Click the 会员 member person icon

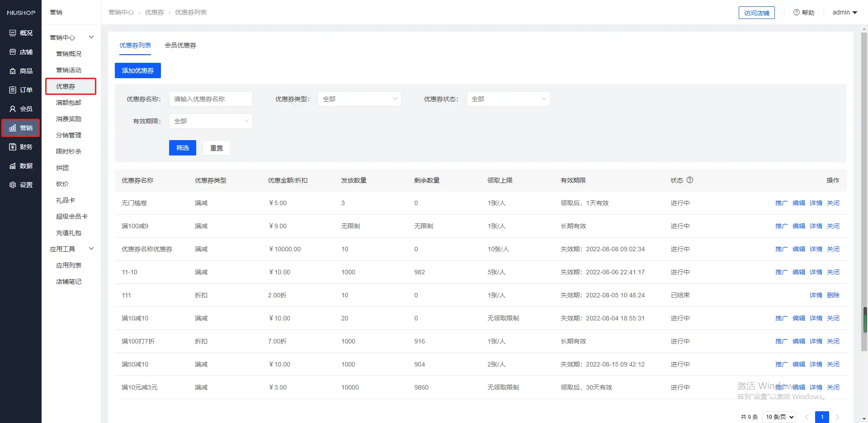13,109
